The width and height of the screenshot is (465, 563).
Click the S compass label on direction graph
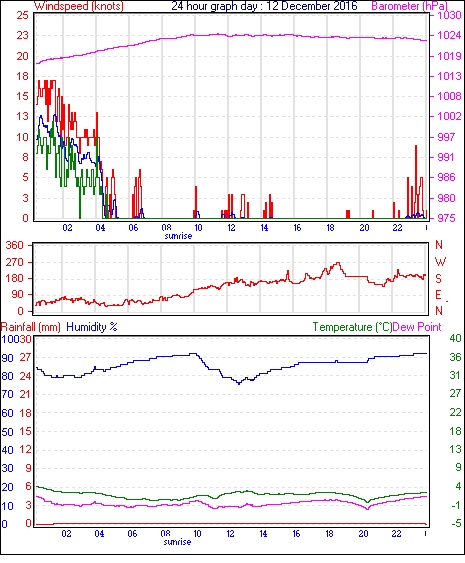(x=438, y=279)
